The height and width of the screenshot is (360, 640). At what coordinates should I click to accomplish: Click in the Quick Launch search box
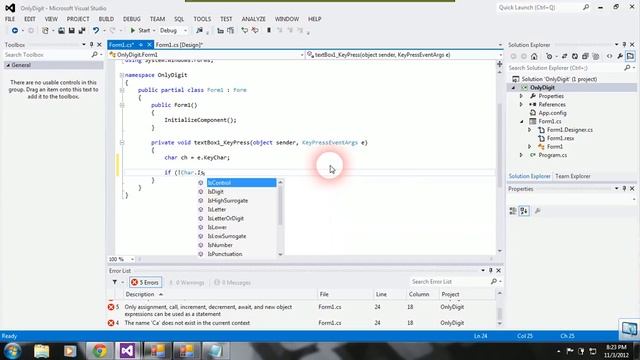(x=540, y=7)
